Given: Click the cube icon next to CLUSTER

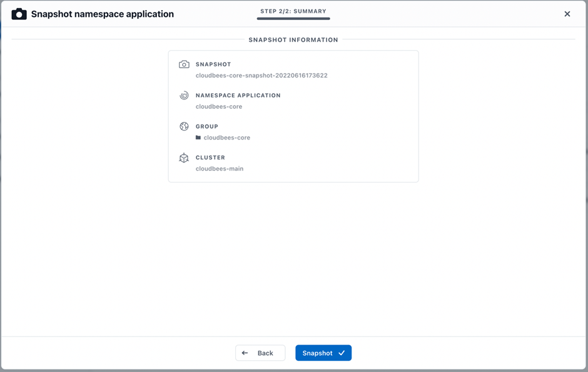Looking at the screenshot, I should pyautogui.click(x=184, y=158).
